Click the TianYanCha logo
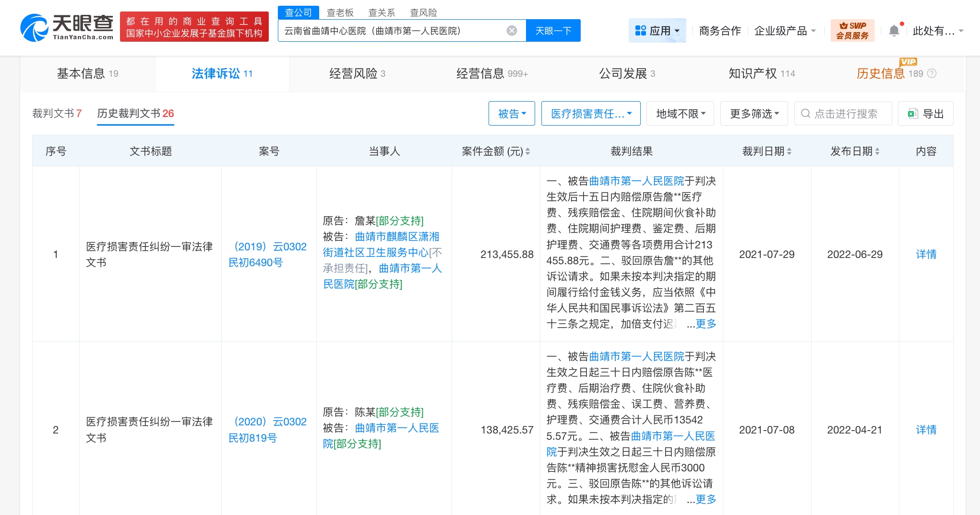Viewport: 980px width, 515px height. 67,27
